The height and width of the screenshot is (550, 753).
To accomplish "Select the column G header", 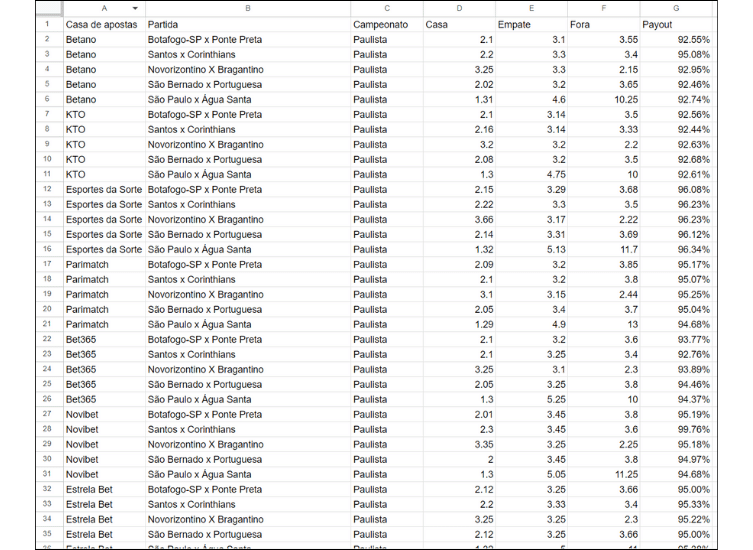I will [677, 8].
